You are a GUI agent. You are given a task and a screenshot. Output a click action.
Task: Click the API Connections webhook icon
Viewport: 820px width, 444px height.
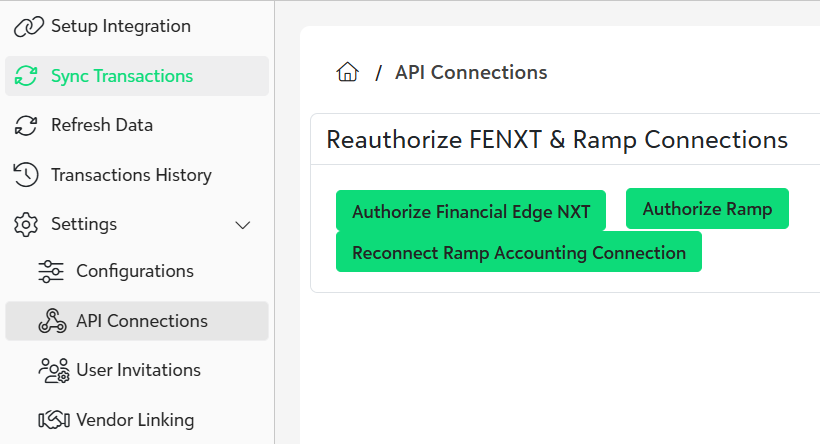[52, 321]
